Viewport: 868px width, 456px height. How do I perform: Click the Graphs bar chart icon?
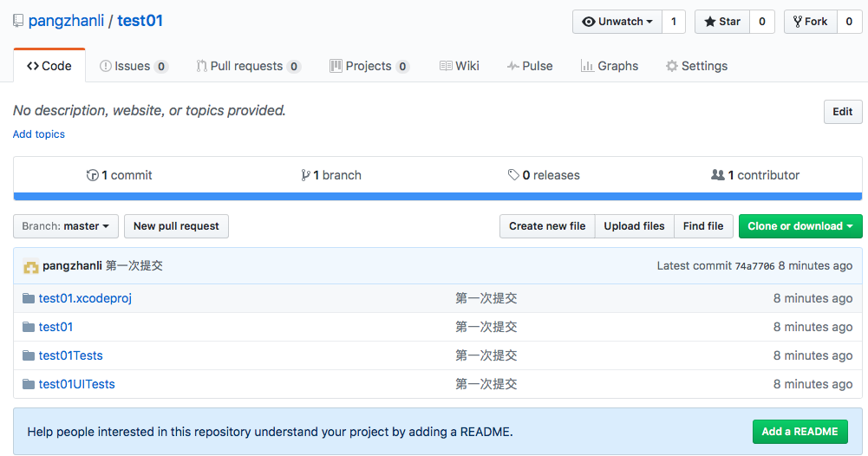(587, 66)
